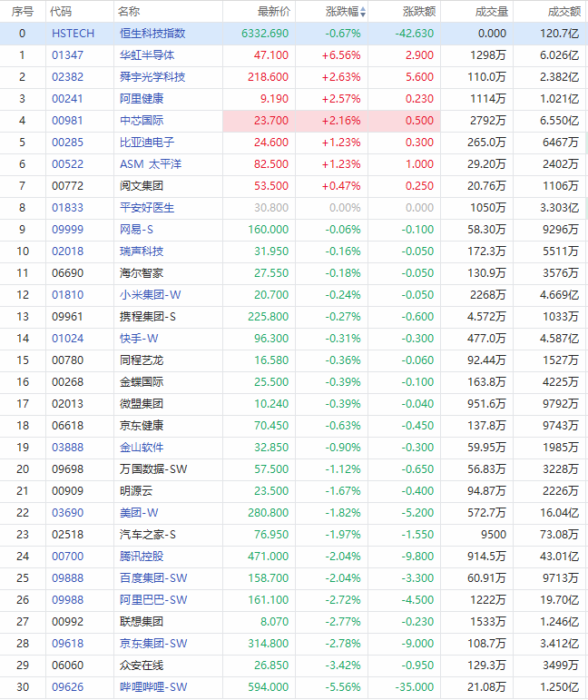Open 舜宇光学科技 stock

[152, 77]
